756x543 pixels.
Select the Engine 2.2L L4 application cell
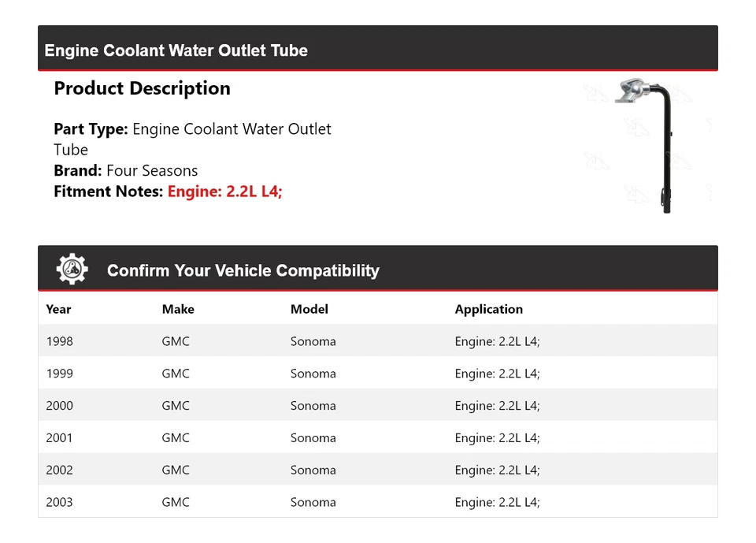click(497, 340)
